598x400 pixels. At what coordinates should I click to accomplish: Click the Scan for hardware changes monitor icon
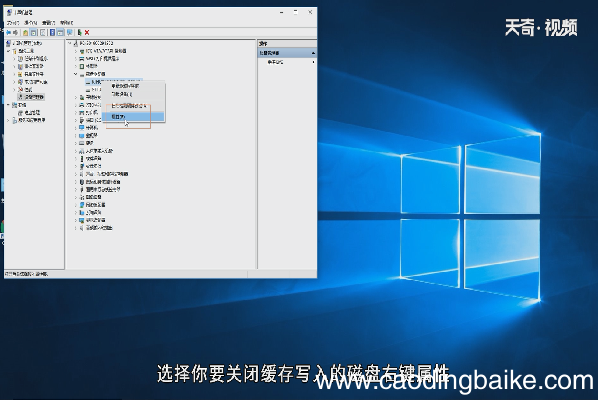[70, 33]
